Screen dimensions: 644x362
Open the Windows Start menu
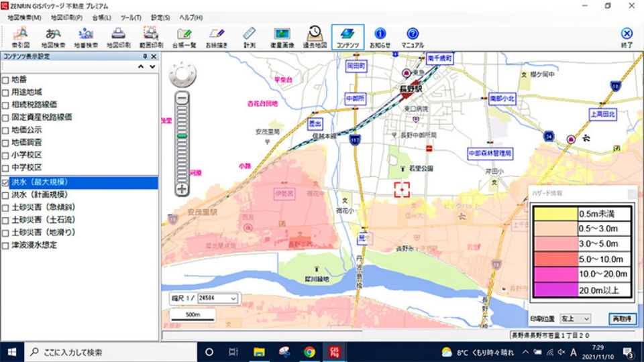pyautogui.click(x=12, y=352)
